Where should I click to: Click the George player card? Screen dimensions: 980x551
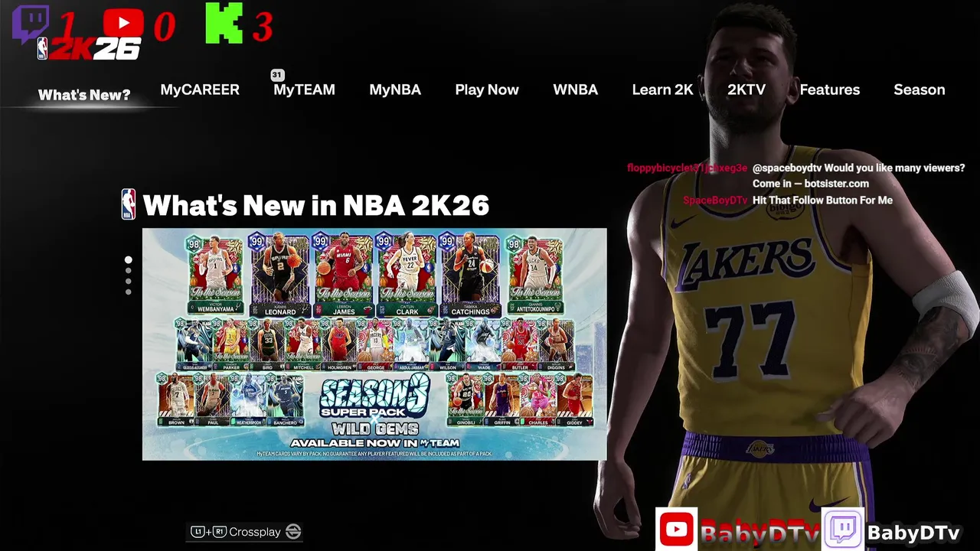pyautogui.click(x=375, y=345)
